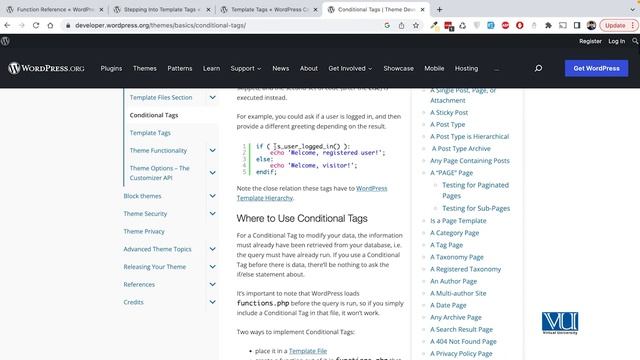Image resolution: width=640 pixels, height=360 pixels.
Task: Switch to the Function Reference tab
Action: (55, 9)
